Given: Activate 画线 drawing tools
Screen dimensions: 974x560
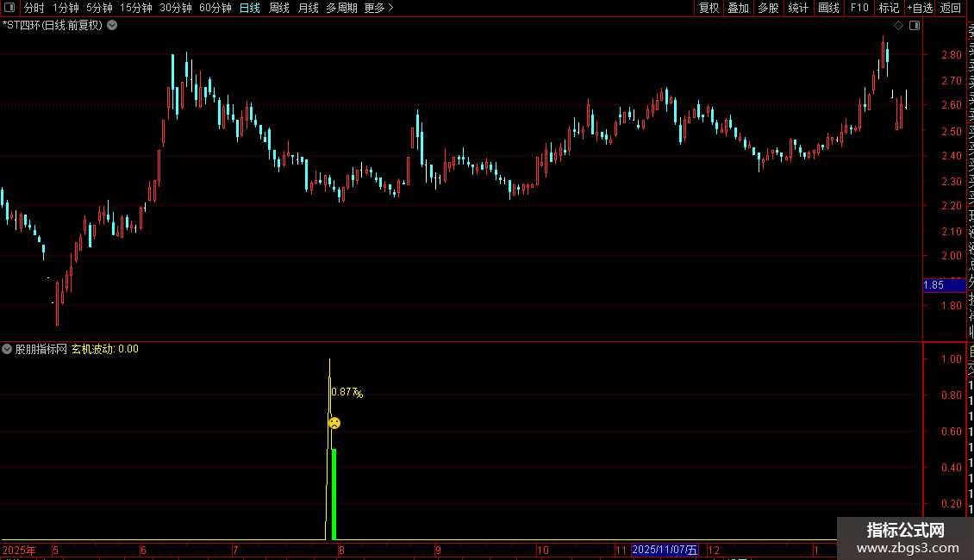Looking at the screenshot, I should click(x=828, y=8).
